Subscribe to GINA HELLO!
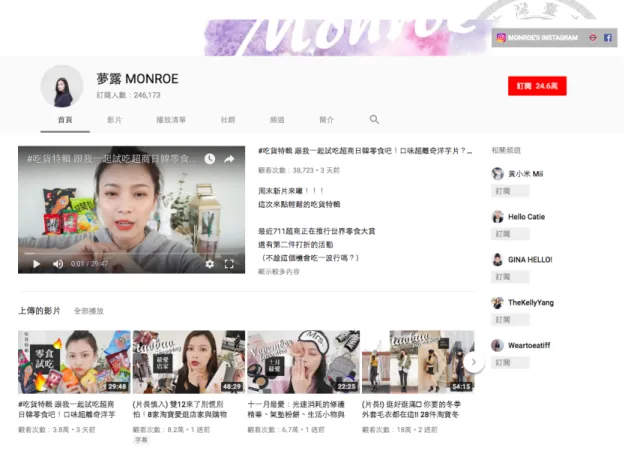The width and height of the screenshot is (628, 460). coord(510,277)
